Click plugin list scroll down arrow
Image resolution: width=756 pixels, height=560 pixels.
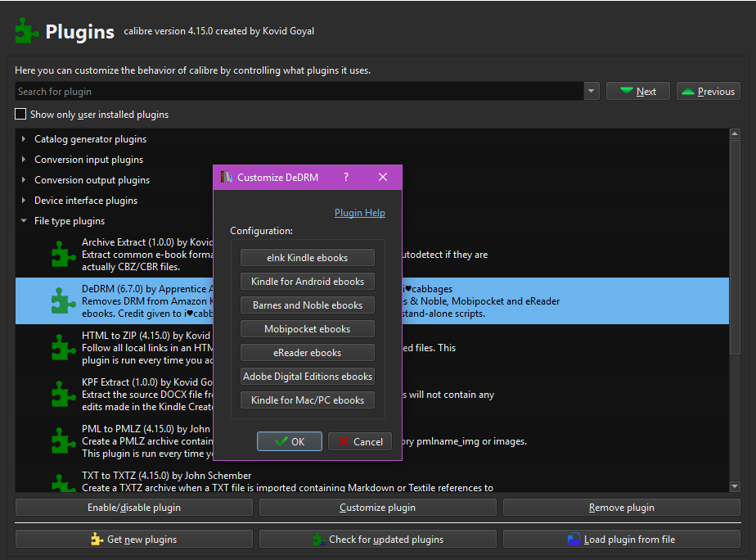pos(735,486)
